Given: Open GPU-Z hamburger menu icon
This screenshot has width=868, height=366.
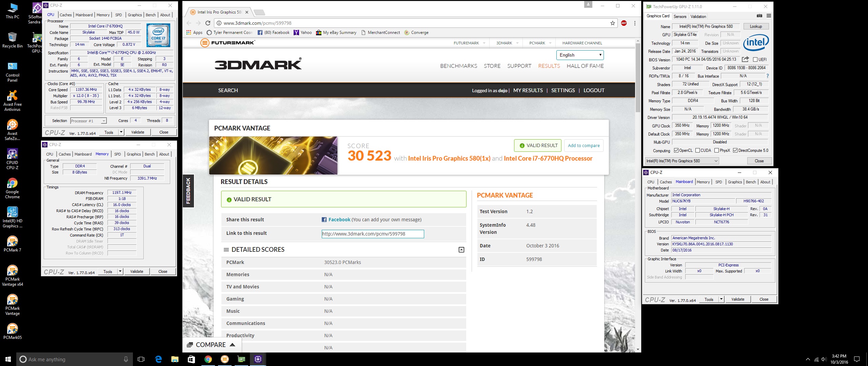Looking at the screenshot, I should pos(769,16).
